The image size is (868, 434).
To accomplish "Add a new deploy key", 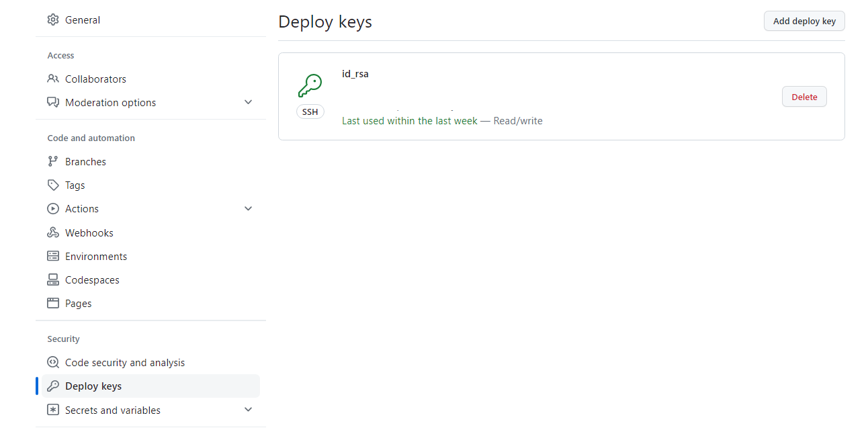I will tap(804, 21).
